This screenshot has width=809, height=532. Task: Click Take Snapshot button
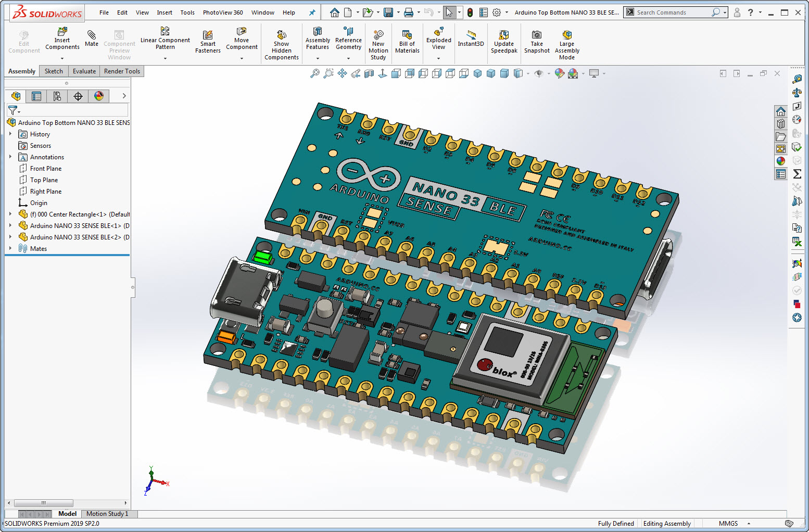click(537, 42)
